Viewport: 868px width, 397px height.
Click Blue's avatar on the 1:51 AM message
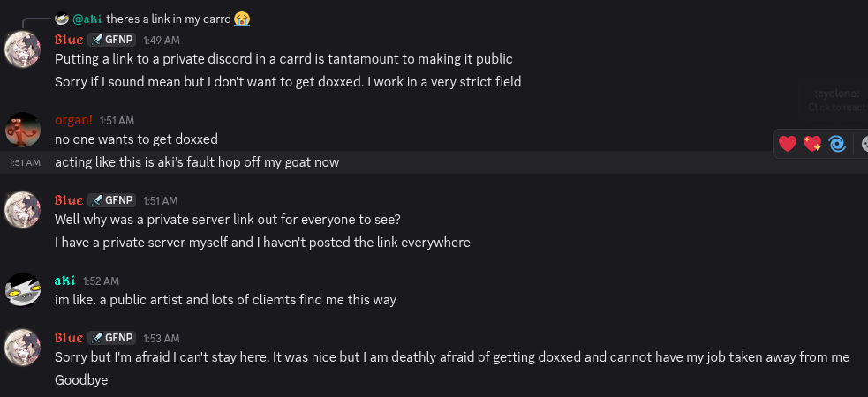coord(23,210)
